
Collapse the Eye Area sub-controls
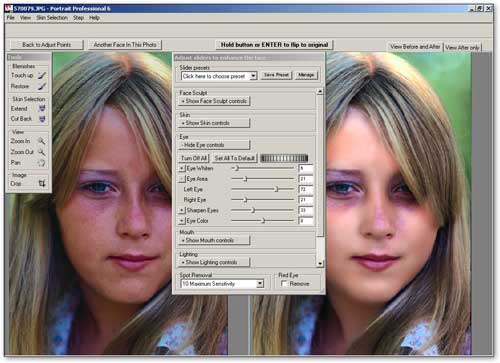(x=182, y=179)
